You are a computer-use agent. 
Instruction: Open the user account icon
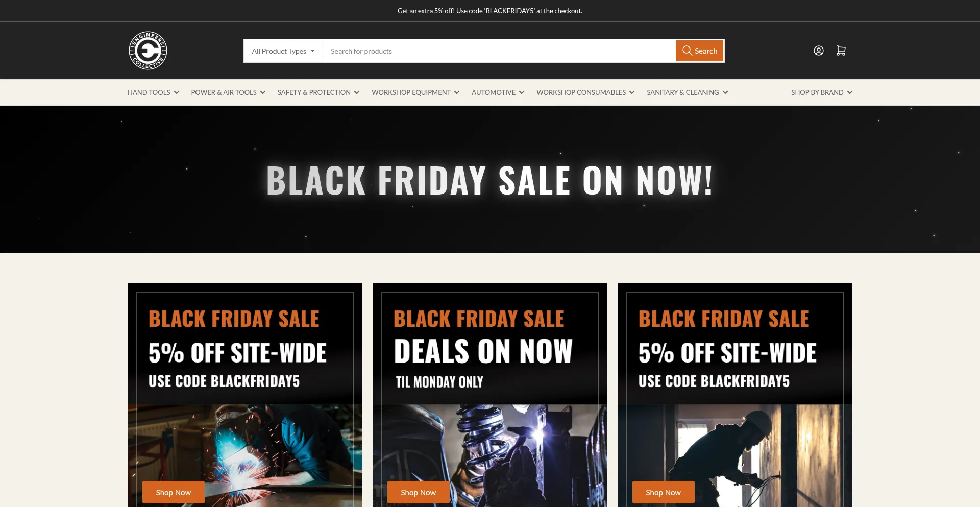click(818, 51)
